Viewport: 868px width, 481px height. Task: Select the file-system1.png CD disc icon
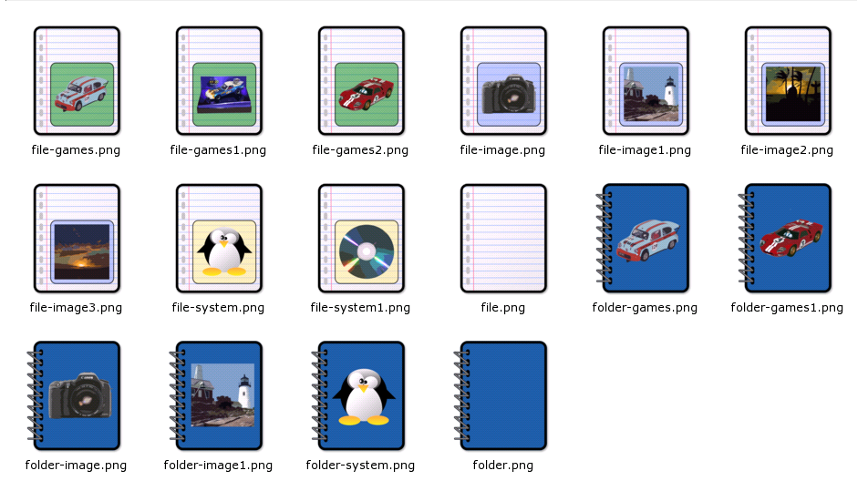click(x=361, y=239)
